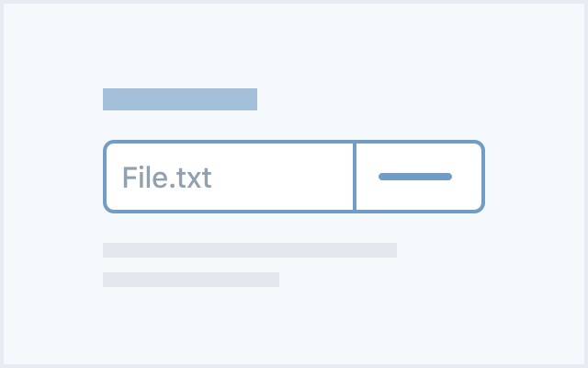Viewport: 588px width, 368px height.
Task: Focus the file input's left text area
Action: 230,177
